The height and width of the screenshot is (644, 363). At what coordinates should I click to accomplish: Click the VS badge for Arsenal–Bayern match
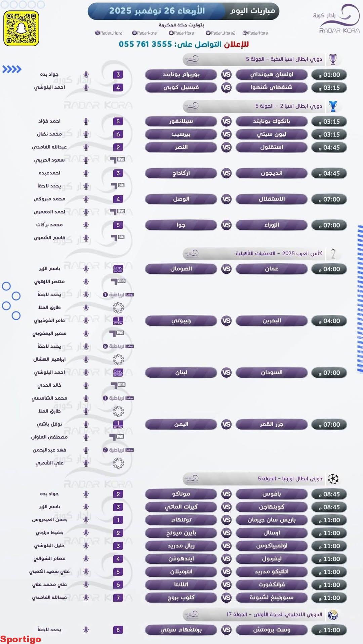pos(227,533)
